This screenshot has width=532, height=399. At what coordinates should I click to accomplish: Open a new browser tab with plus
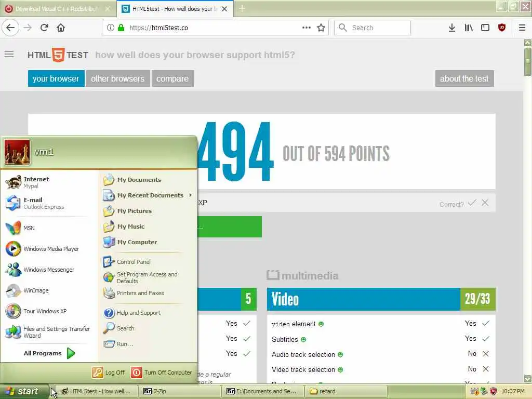[242, 8]
